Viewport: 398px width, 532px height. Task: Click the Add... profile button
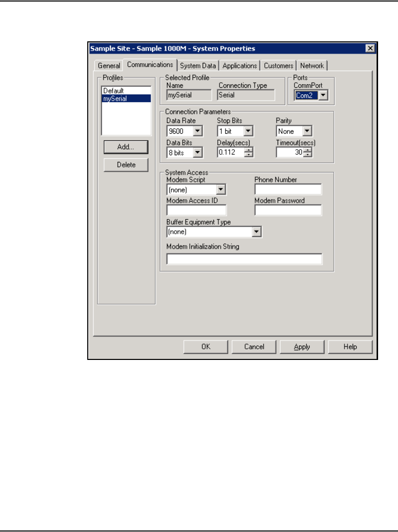click(x=126, y=147)
